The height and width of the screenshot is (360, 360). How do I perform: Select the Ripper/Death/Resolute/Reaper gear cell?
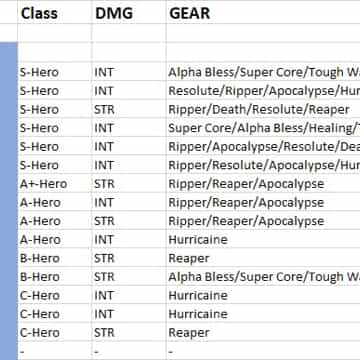pyautogui.click(x=263, y=110)
